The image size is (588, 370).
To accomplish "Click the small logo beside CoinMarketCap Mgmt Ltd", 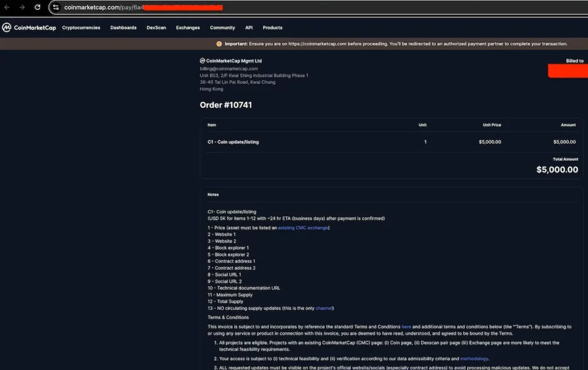I will click(203, 61).
